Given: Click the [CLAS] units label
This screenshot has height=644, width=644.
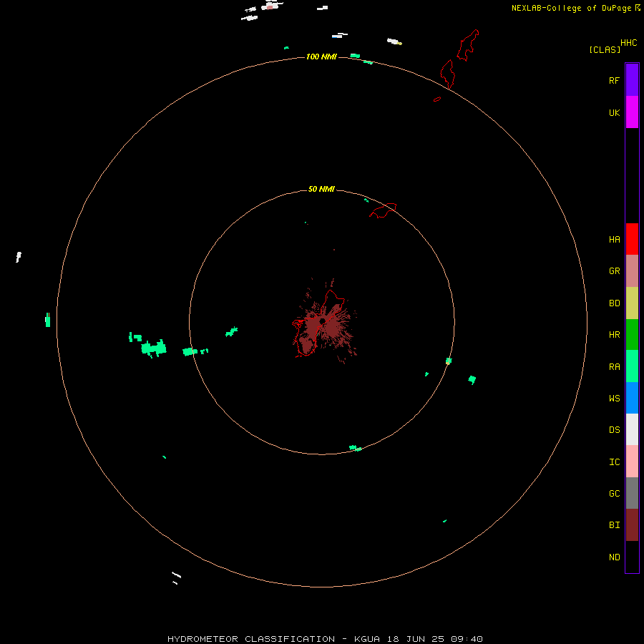Looking at the screenshot, I should coord(605,49).
